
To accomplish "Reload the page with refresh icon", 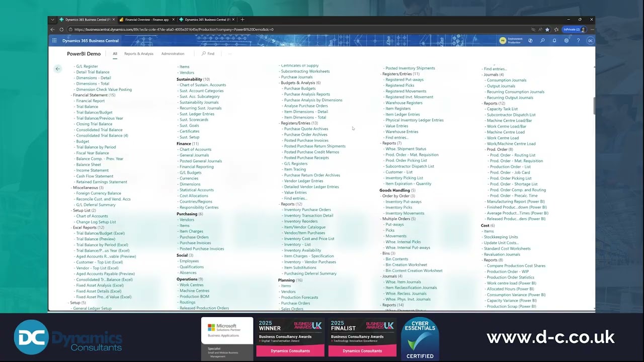I will tap(61, 30).
